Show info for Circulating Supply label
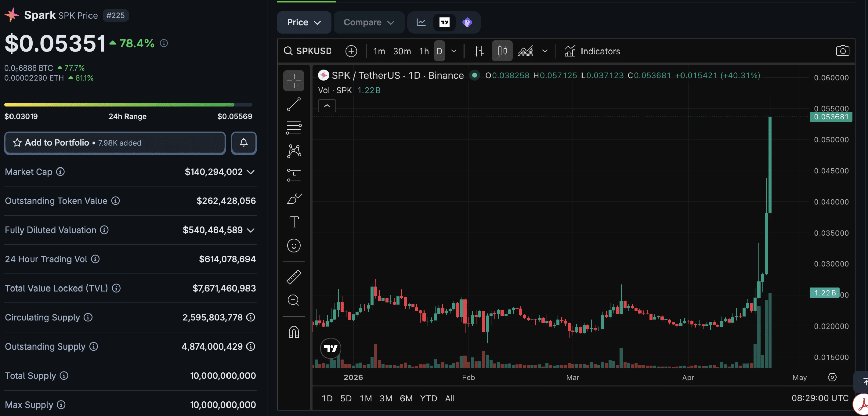868x416 pixels. point(88,317)
